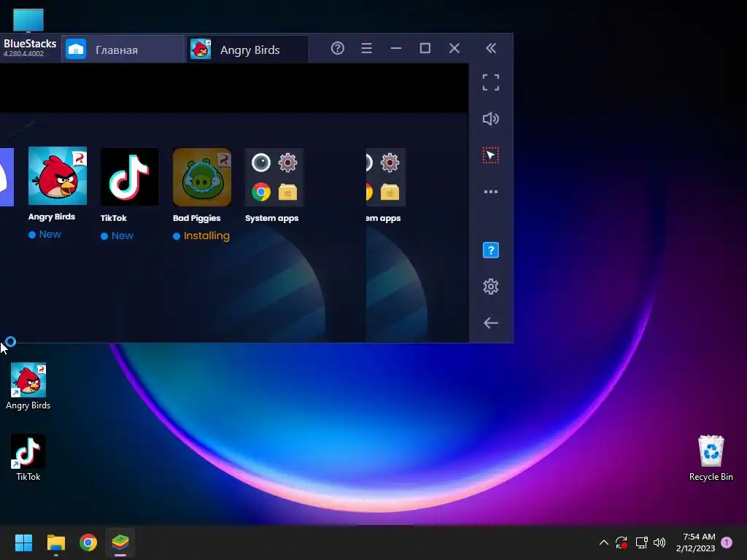Open BlueStacks help question mark in title bar
Viewport: 747px width, 560px height.
point(337,48)
